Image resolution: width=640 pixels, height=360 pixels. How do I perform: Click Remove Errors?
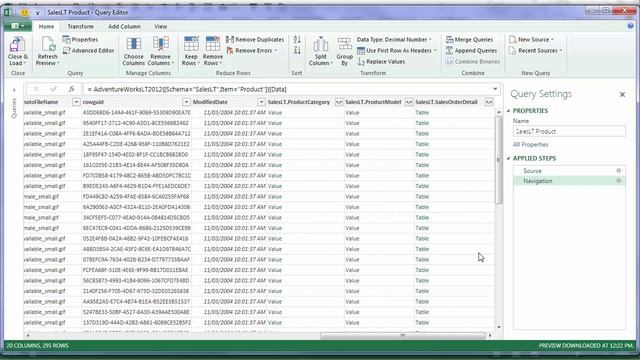tap(251, 51)
